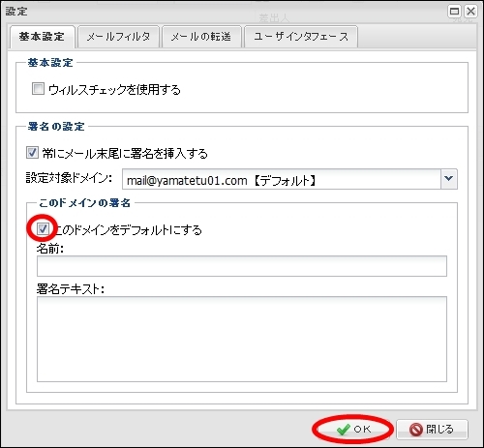Open the 設定対象ドメイン dropdown arrow
Viewport: 484px width, 448px height.
click(448, 179)
